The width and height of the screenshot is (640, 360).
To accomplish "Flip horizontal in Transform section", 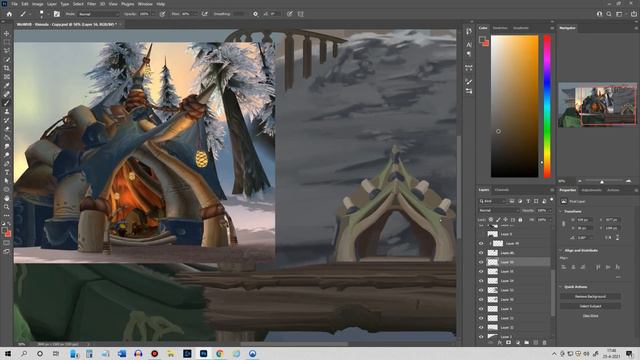I will (608, 237).
